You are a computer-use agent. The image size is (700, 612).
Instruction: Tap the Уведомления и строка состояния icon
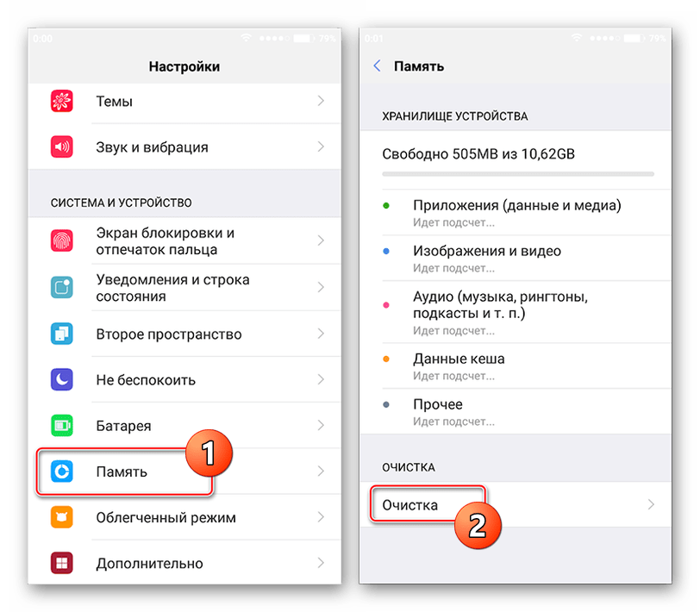[x=61, y=288]
